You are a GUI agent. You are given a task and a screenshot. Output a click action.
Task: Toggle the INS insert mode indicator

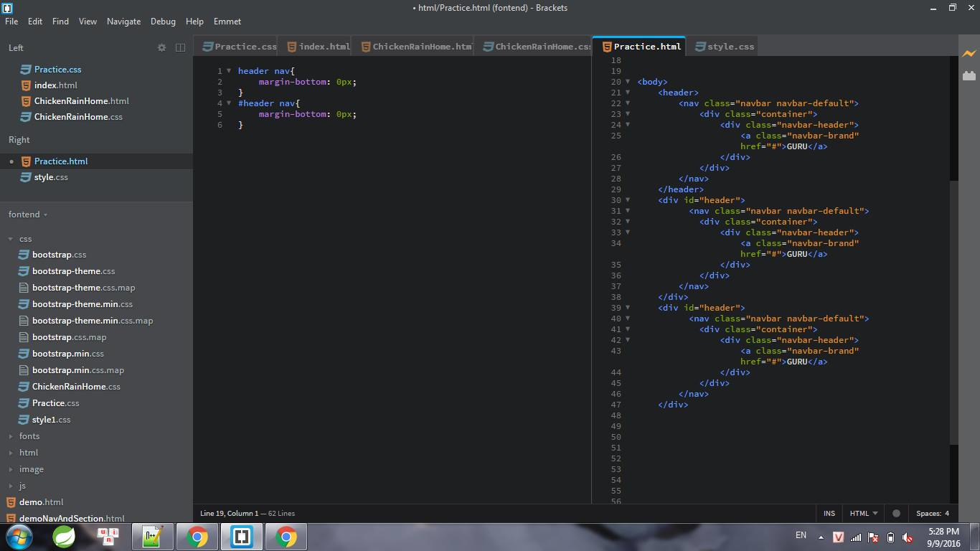tap(829, 513)
